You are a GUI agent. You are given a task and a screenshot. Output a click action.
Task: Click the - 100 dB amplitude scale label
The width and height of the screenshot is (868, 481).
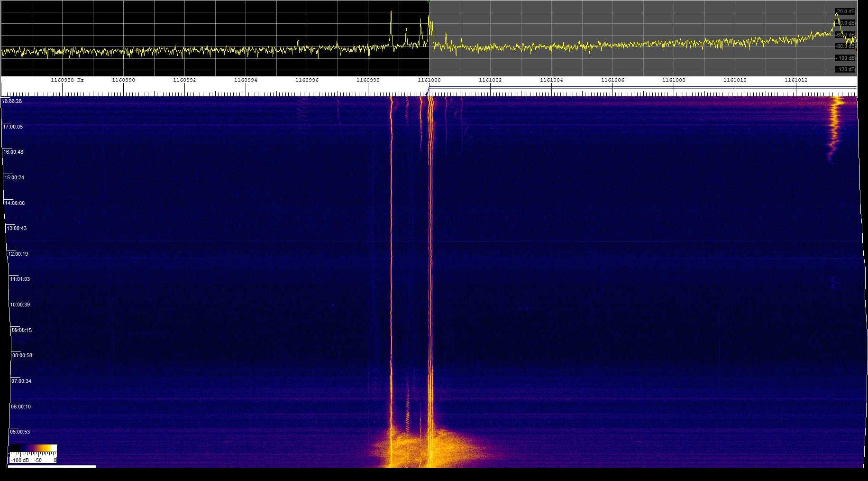pos(845,58)
